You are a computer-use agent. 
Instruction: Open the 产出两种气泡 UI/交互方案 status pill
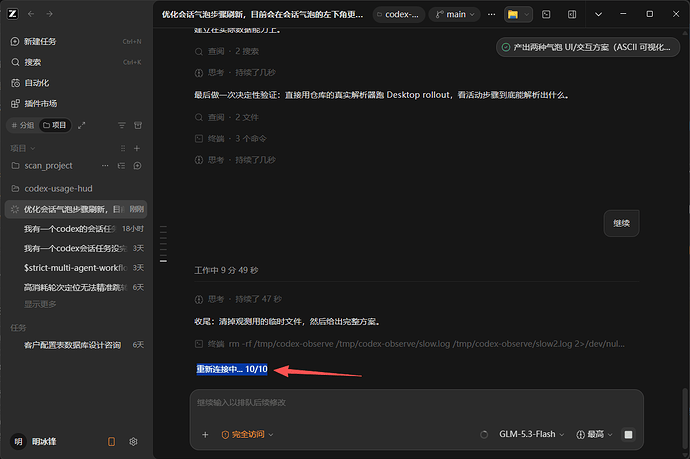coord(588,47)
